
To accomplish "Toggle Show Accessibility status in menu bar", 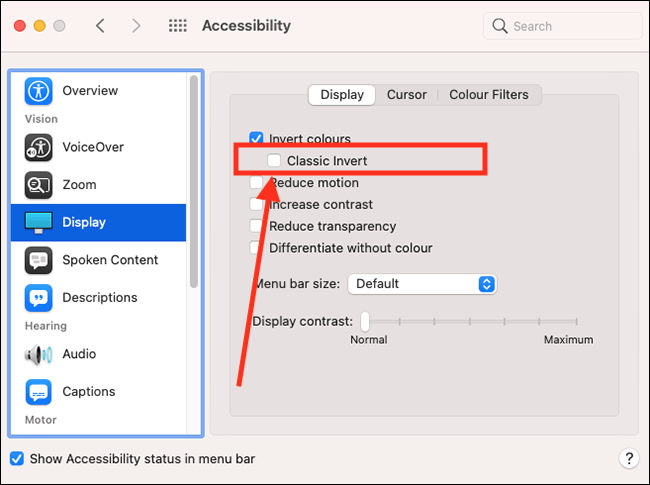I will click(x=17, y=459).
